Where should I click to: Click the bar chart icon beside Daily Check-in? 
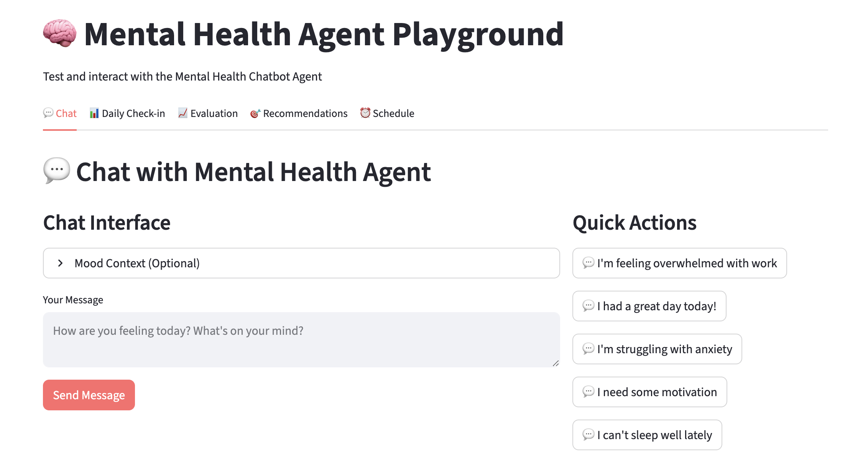coord(94,113)
